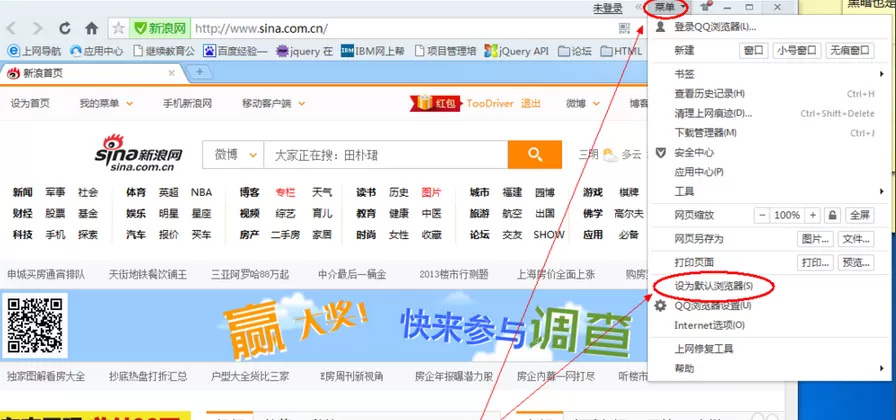
Task: Open the 菜单 dropdown in title bar
Action: pyautogui.click(x=667, y=7)
